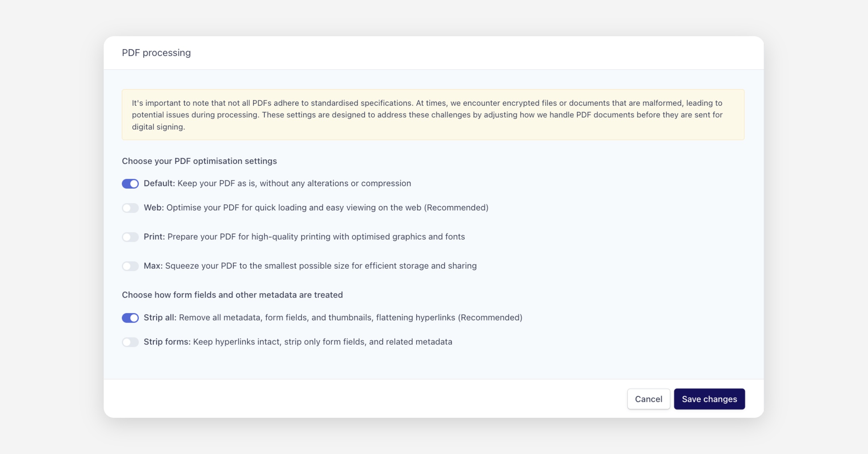Click the "Strip all: Remove all metadata" label
The width and height of the screenshot is (868, 454).
333,318
